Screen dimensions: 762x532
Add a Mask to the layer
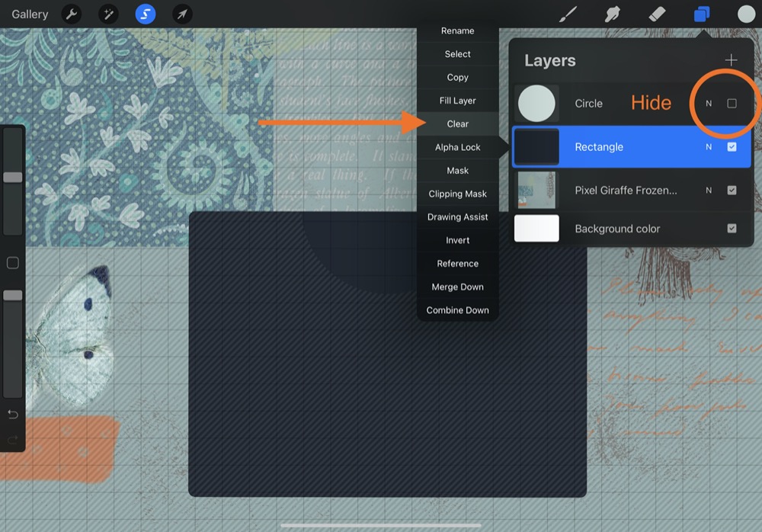458,171
